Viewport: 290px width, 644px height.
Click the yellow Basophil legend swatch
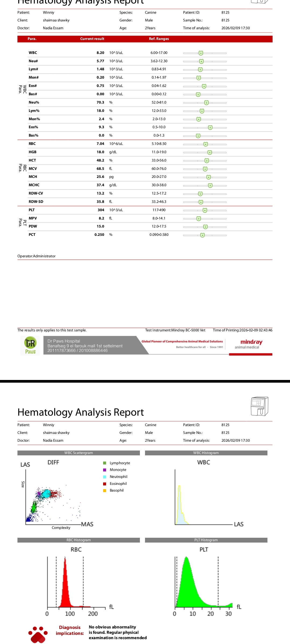105,491
